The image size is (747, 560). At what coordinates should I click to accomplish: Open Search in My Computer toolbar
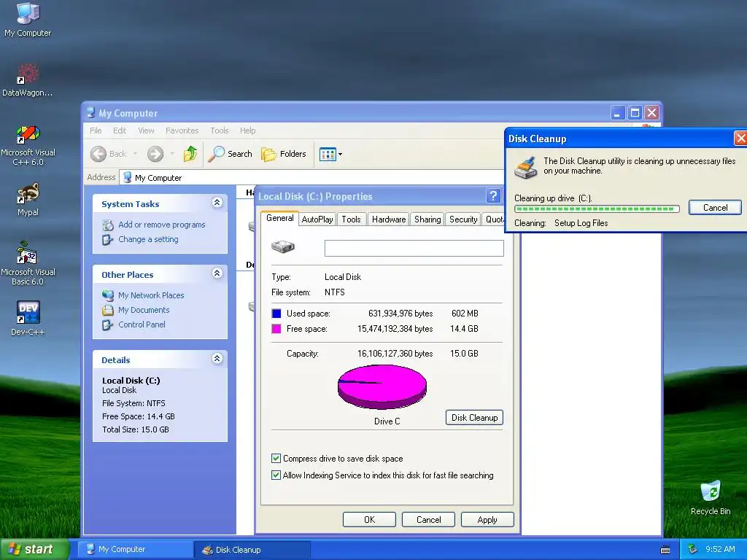231,154
